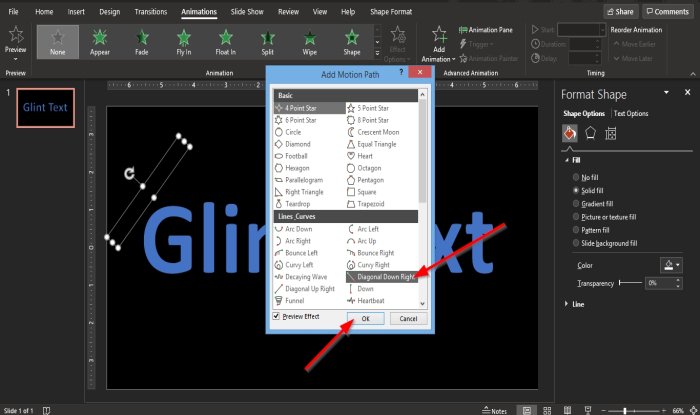Click the Preview star icon

tap(16, 35)
